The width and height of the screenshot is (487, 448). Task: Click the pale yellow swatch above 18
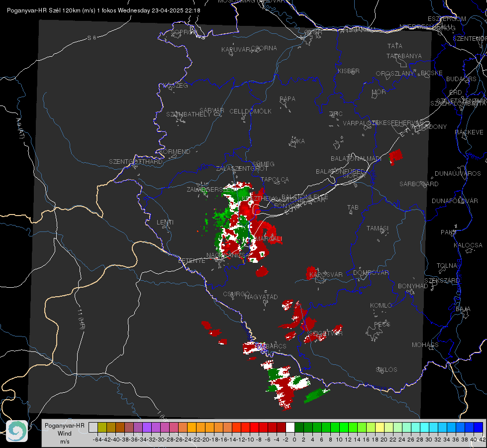(380, 427)
